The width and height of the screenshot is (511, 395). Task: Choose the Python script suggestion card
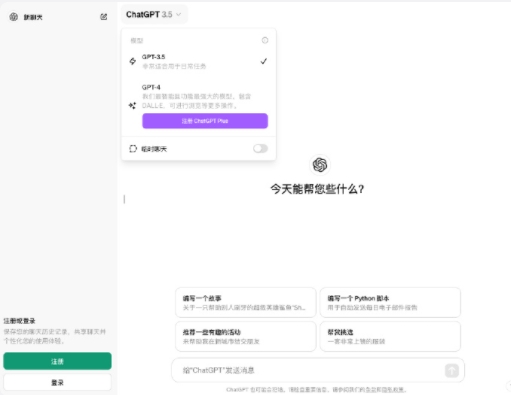pos(390,302)
